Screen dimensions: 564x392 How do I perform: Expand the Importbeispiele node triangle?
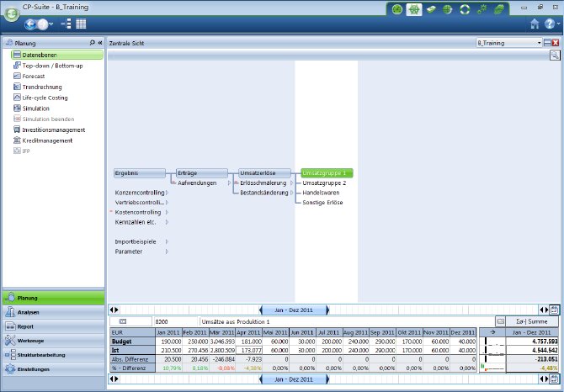pyautogui.click(x=167, y=241)
